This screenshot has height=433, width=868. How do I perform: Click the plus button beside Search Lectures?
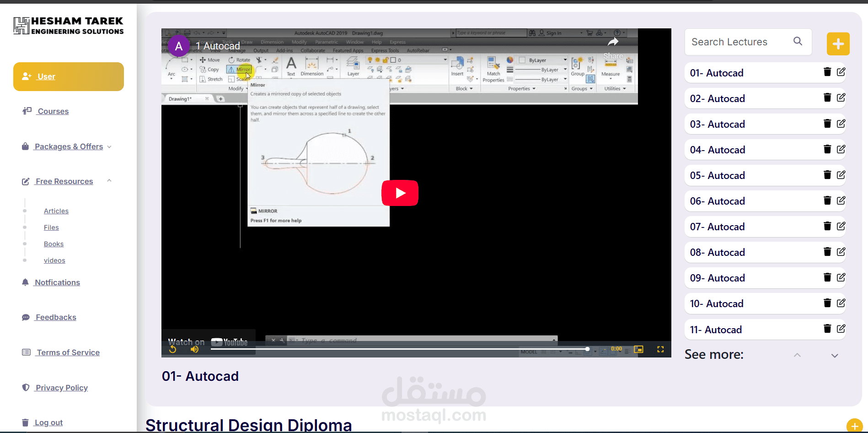[838, 43]
